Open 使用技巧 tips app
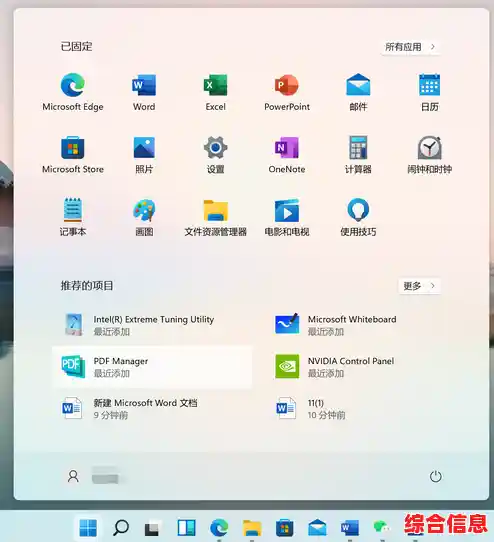Image resolution: width=494 pixels, height=542 pixels. 358,217
